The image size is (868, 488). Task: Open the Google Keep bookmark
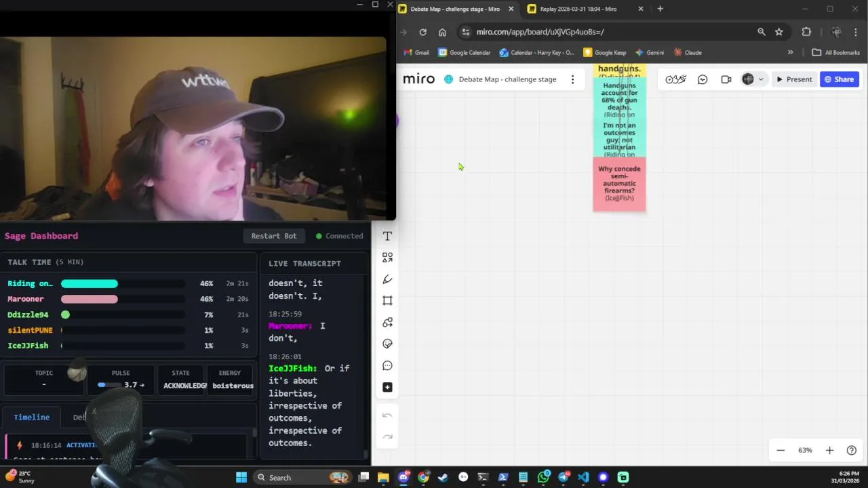coord(605,52)
